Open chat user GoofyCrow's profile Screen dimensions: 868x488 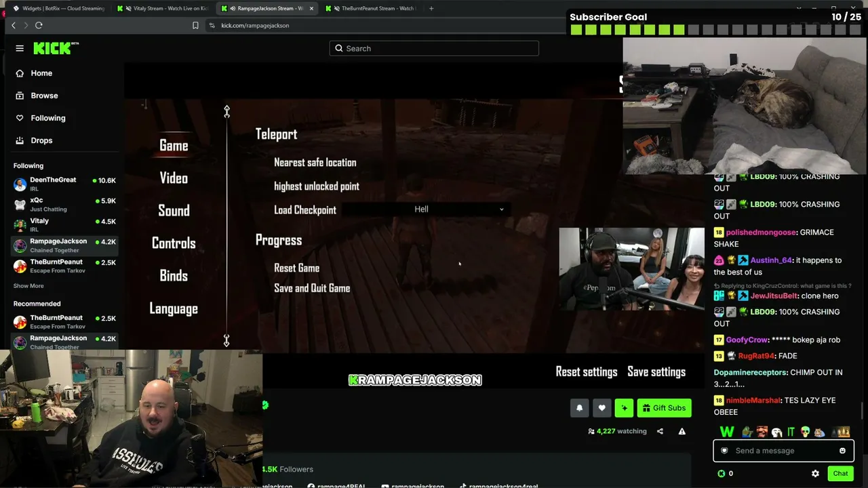click(x=747, y=340)
